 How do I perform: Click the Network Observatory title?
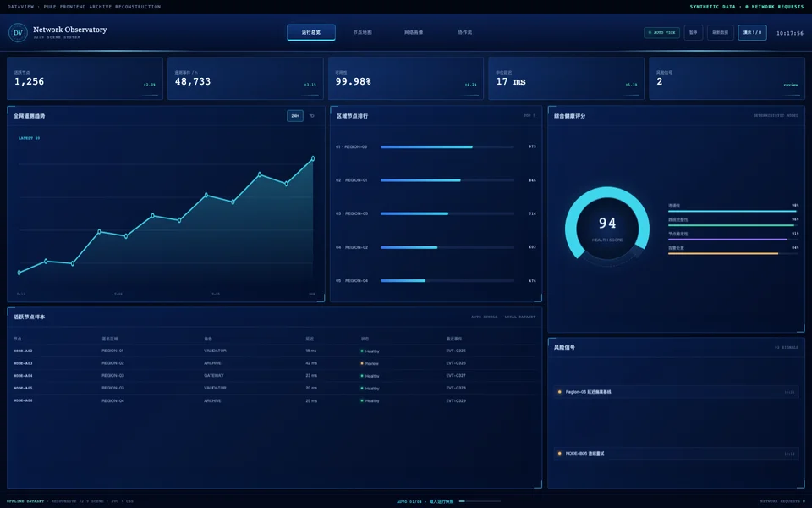[70, 30]
